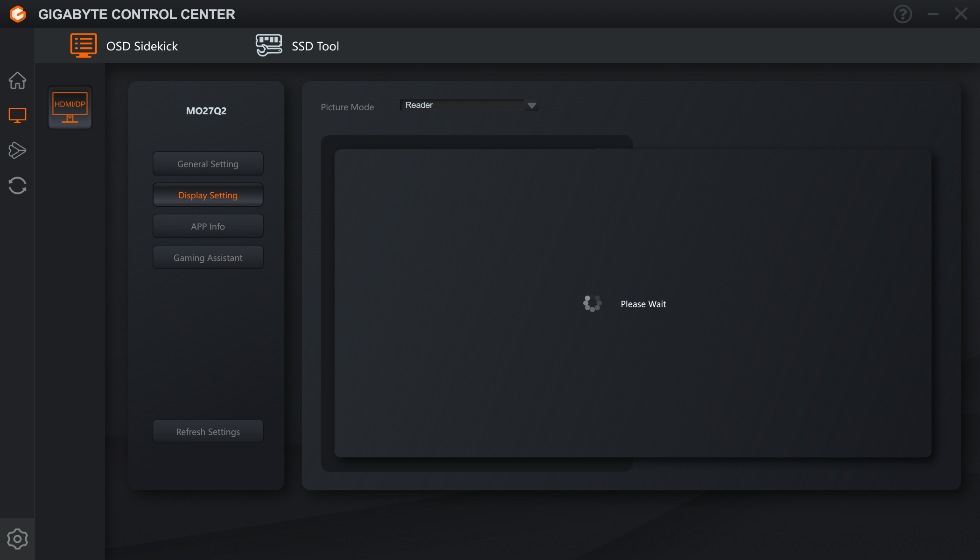
Task: Click the OSD Sidekick monitor icon
Action: (84, 46)
